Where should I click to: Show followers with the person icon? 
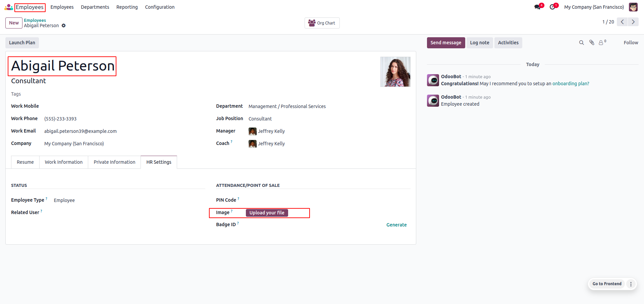click(601, 43)
